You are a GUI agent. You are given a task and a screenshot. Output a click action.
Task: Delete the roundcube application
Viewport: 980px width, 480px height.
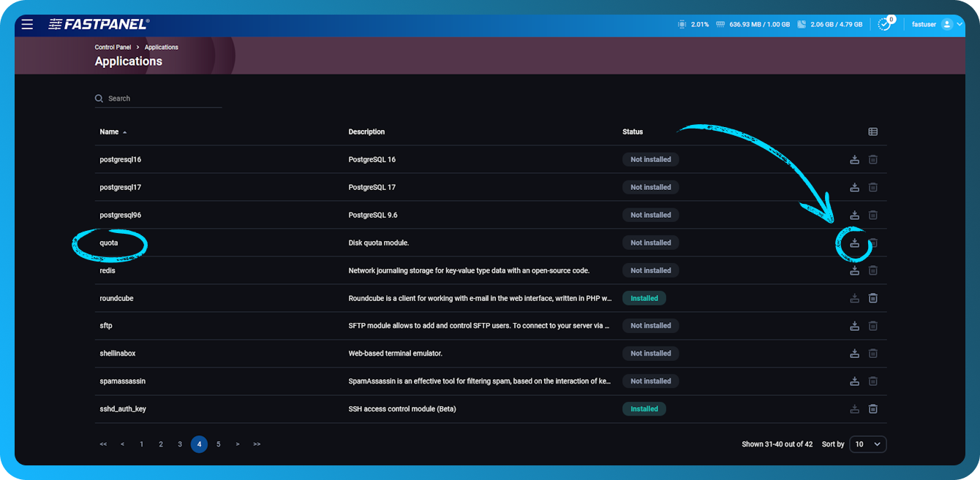[872, 297]
